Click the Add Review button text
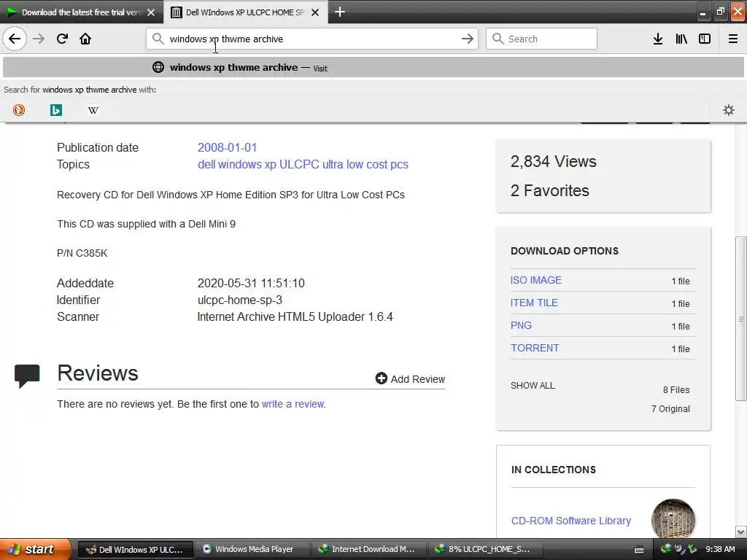Image resolution: width=747 pixels, height=560 pixels. click(x=418, y=379)
